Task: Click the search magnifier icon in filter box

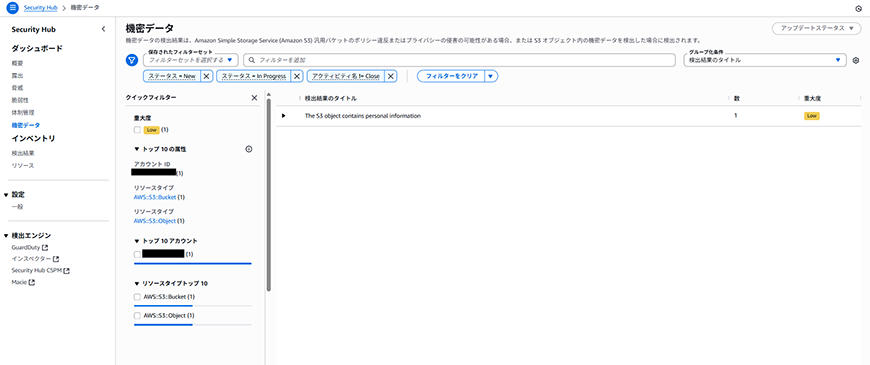Action: tap(252, 60)
